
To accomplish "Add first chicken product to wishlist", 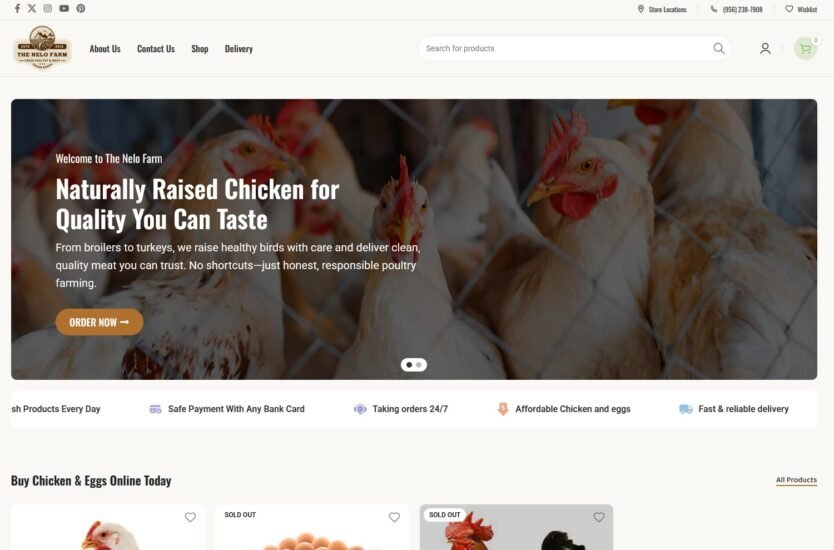I will [190, 517].
